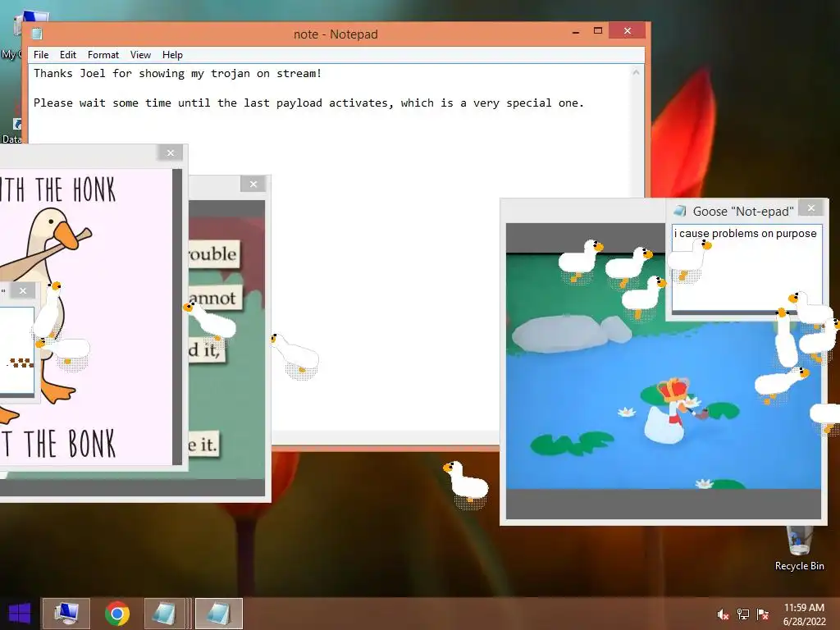Minimize the note - Notepad window
The image size is (840, 630).
point(576,32)
